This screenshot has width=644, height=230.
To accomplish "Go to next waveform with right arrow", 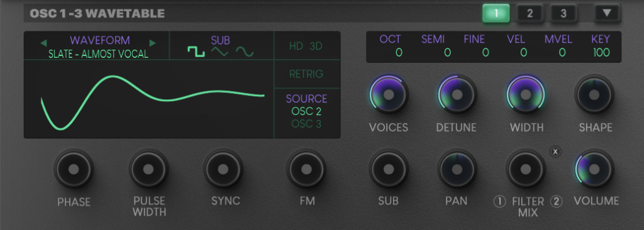I will point(153,43).
